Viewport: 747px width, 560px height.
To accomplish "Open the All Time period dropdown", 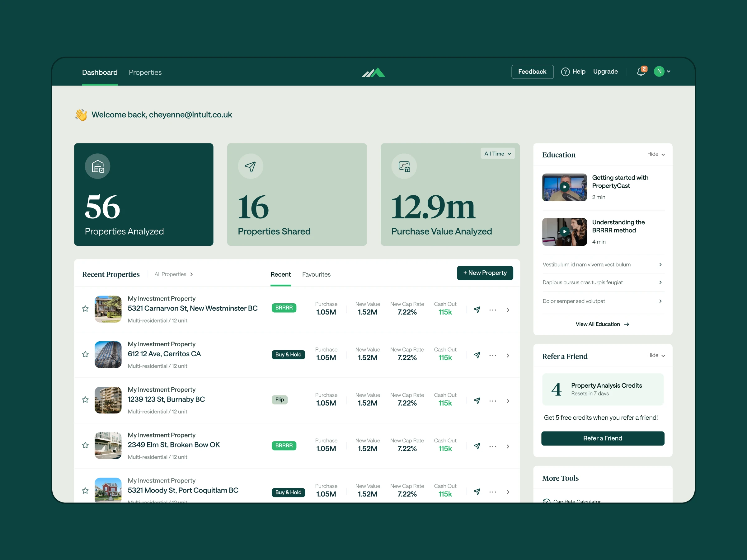I will [x=497, y=154].
